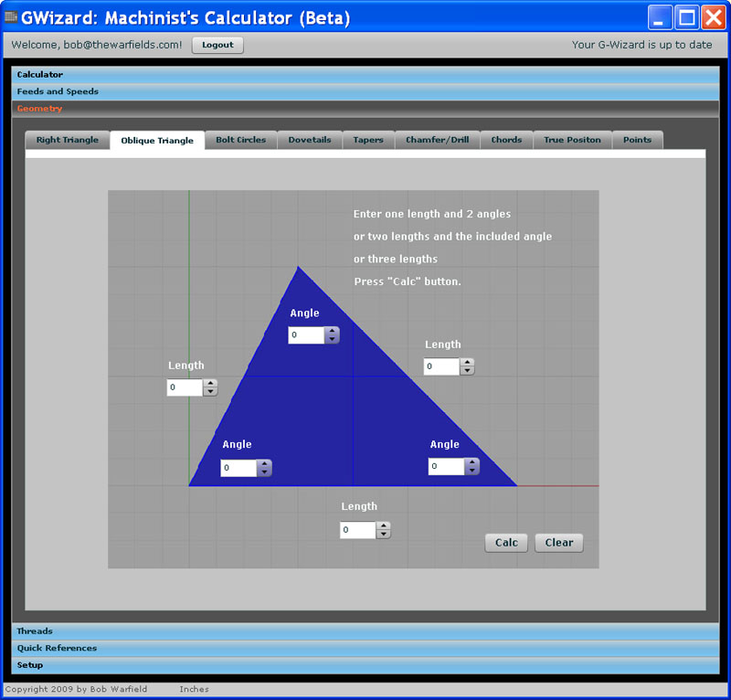This screenshot has height=700, width=731.
Task: Select the Oblique Triangle tab
Action: 157,141
